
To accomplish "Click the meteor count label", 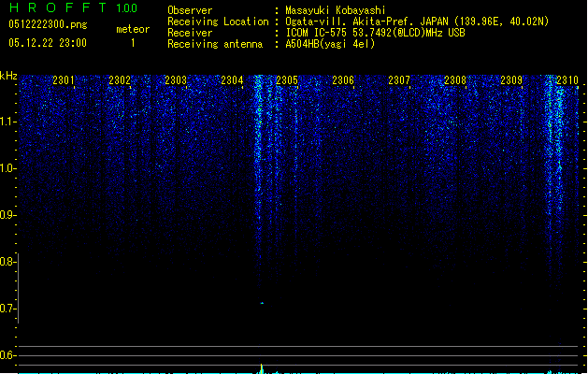I will [x=133, y=29].
